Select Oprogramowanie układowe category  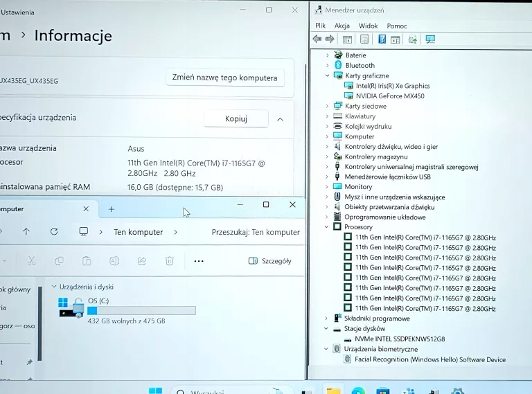(384, 217)
